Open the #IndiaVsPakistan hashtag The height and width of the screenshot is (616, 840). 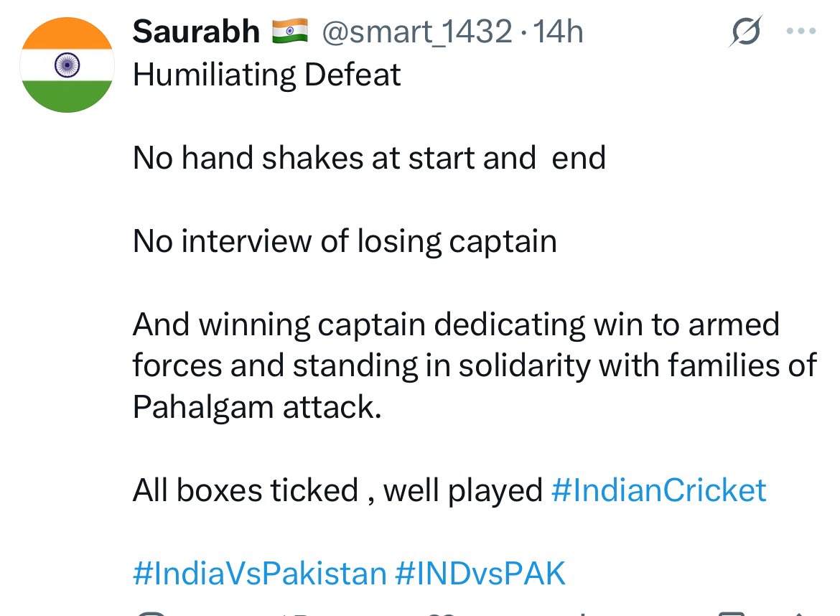(260, 573)
